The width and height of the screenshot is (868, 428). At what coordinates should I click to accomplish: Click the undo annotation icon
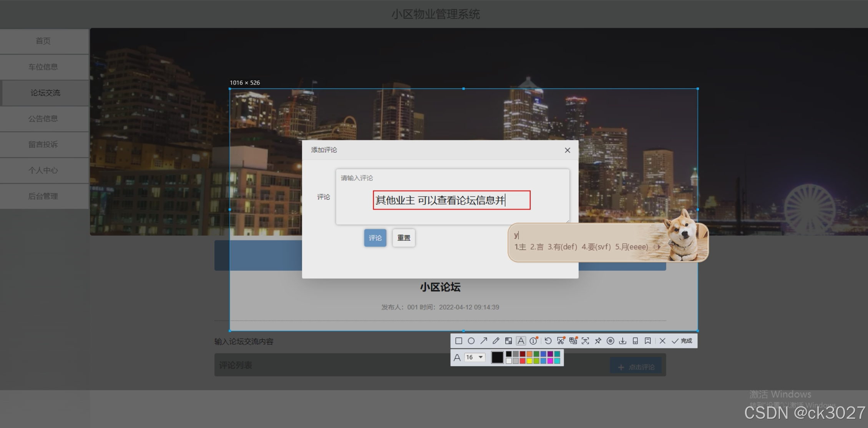pos(548,341)
